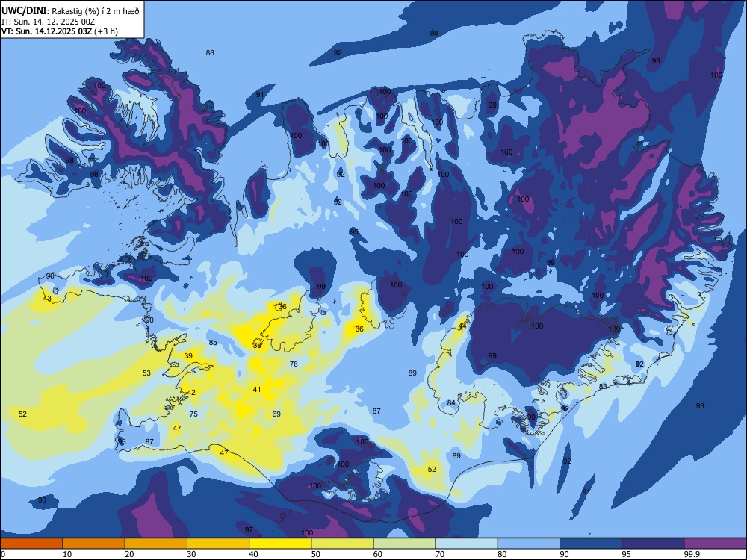The width and height of the screenshot is (747, 560).
Task: Click the humidity value 95 on the map
Action: pos(354,232)
